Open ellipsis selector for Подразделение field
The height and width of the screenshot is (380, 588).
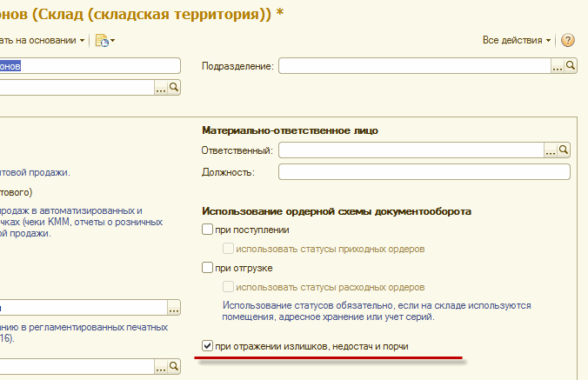[557, 66]
